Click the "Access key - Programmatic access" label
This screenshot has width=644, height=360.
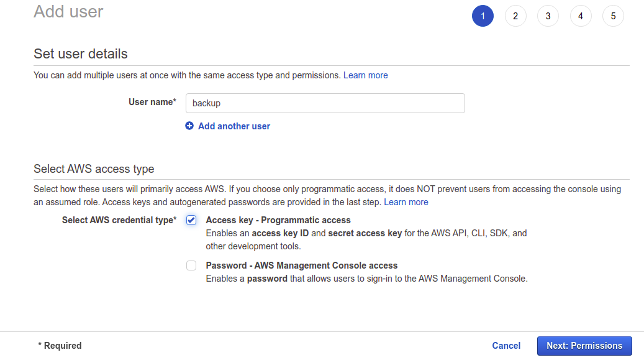(278, 220)
